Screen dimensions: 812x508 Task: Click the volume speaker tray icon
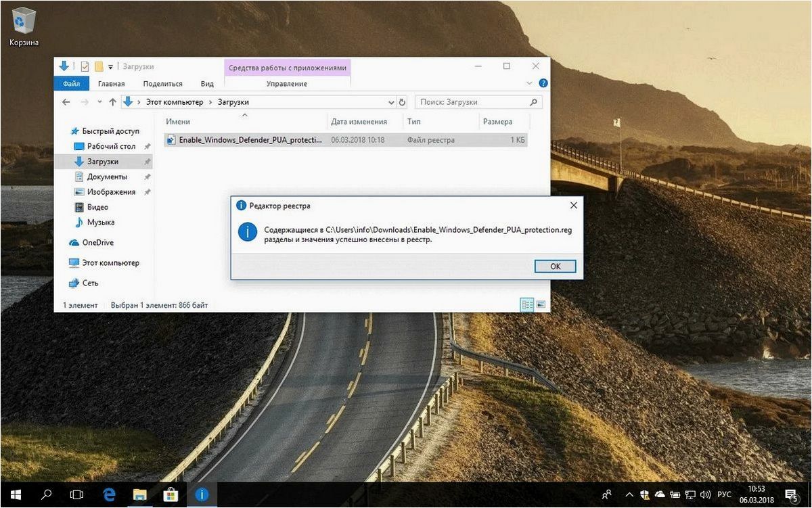(706, 494)
